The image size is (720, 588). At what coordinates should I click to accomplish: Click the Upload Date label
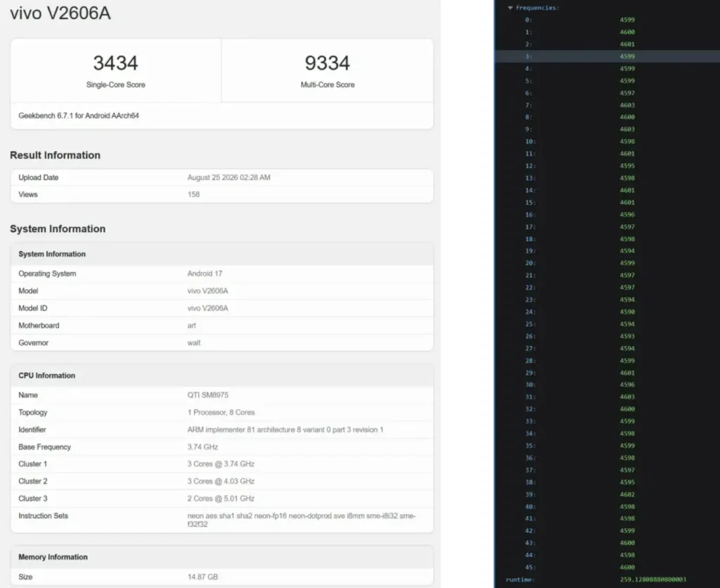[38, 177]
